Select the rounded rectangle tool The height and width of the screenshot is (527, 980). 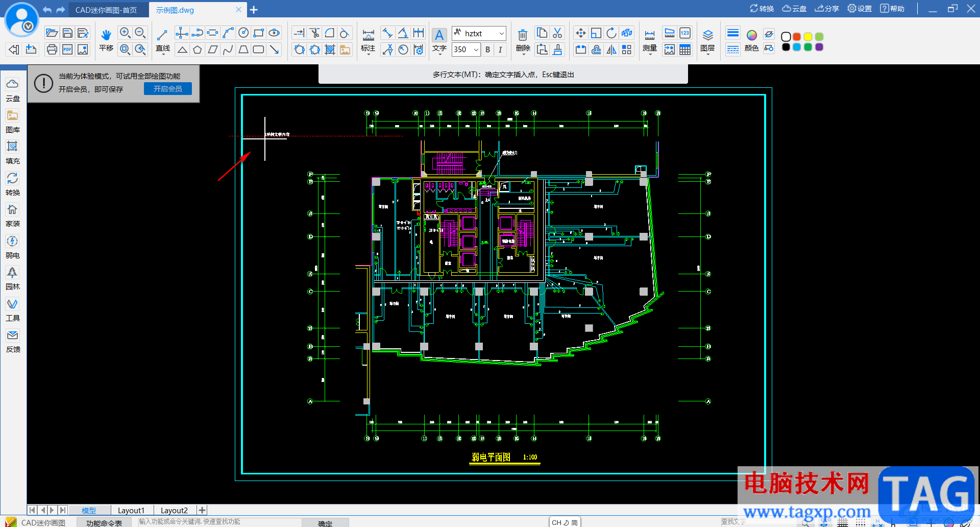[259, 50]
